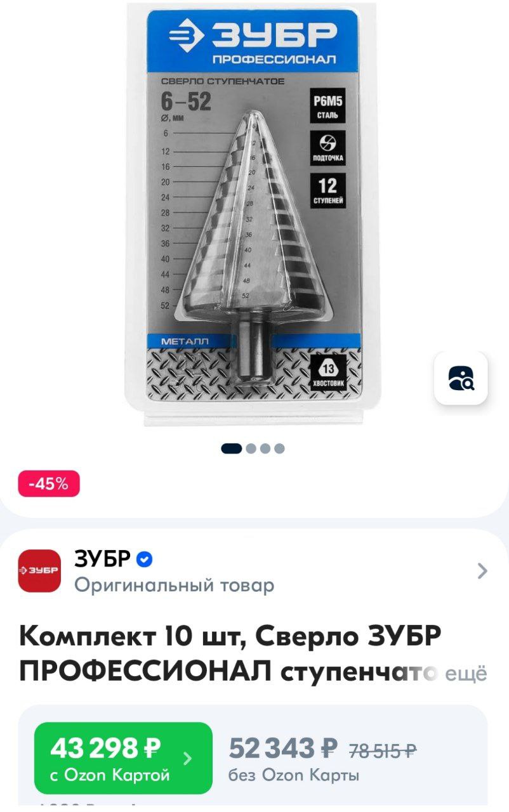Viewport: 509px width, 812px height.
Task: Tap the Оригинальный товар label
Action: click(x=175, y=585)
